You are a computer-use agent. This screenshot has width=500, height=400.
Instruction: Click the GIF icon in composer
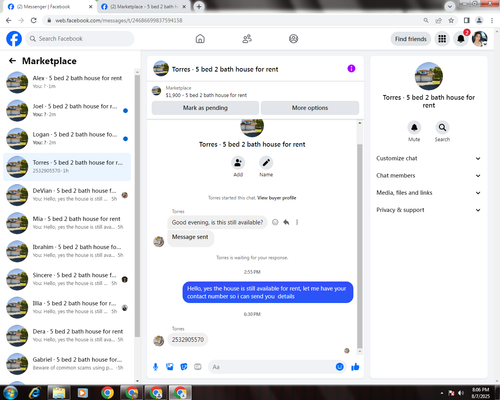[198, 367]
